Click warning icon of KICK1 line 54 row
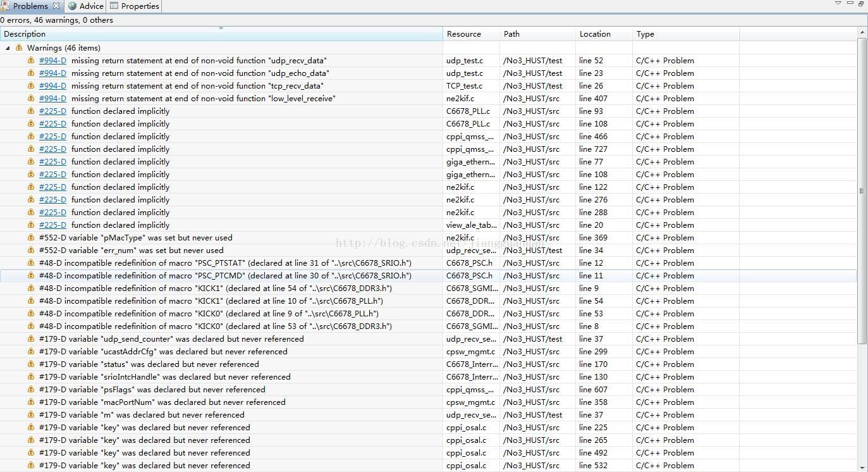This screenshot has height=472, width=868. pyautogui.click(x=31, y=301)
